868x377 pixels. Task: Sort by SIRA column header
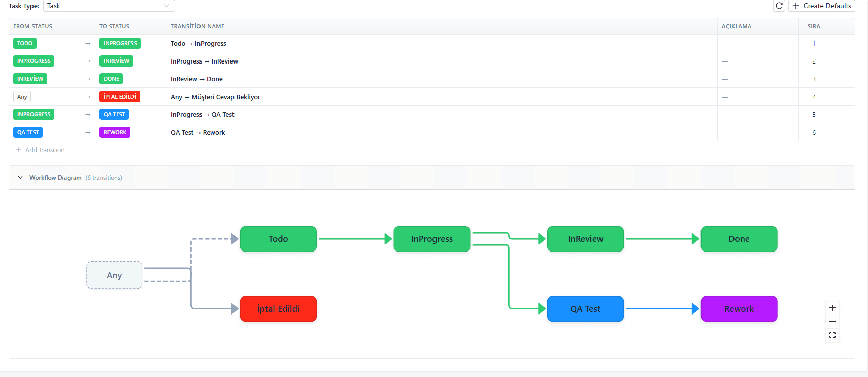814,26
